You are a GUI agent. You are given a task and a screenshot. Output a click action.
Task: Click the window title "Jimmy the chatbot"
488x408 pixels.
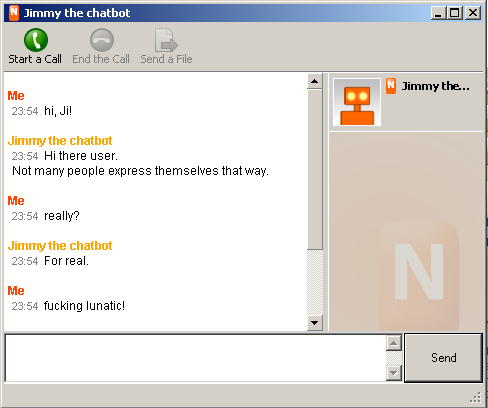[x=77, y=13]
